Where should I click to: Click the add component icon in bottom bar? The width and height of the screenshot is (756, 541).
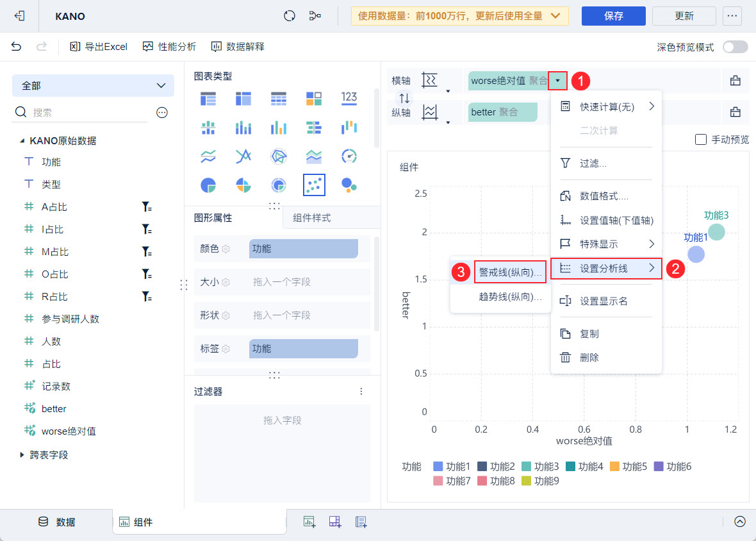pyautogui.click(x=309, y=522)
